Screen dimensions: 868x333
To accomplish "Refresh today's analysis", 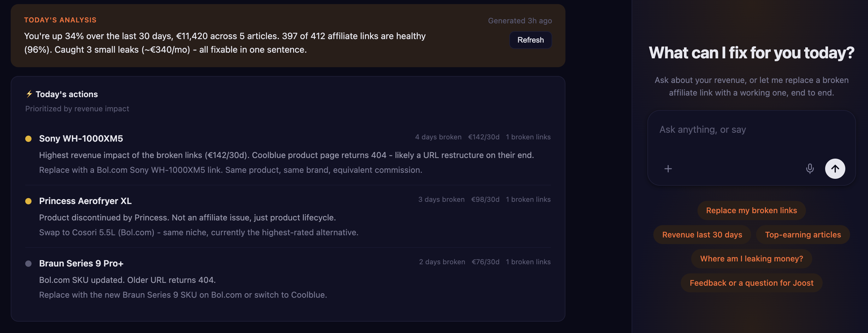I will [530, 40].
